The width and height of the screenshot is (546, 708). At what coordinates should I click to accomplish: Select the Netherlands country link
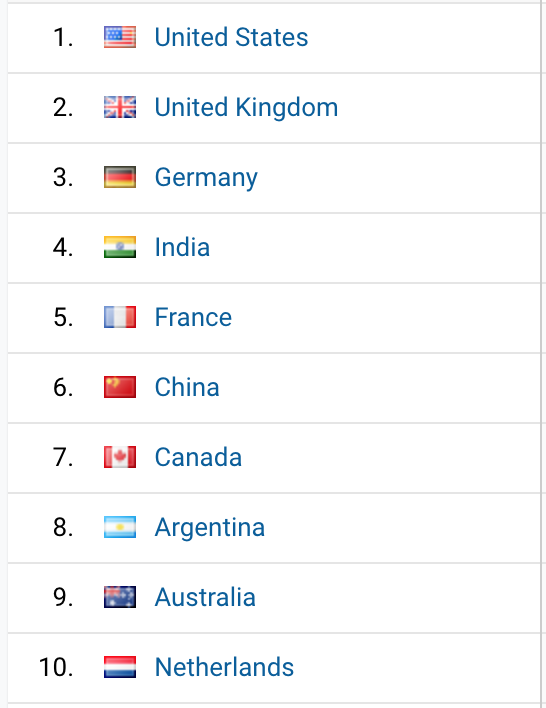pos(224,667)
